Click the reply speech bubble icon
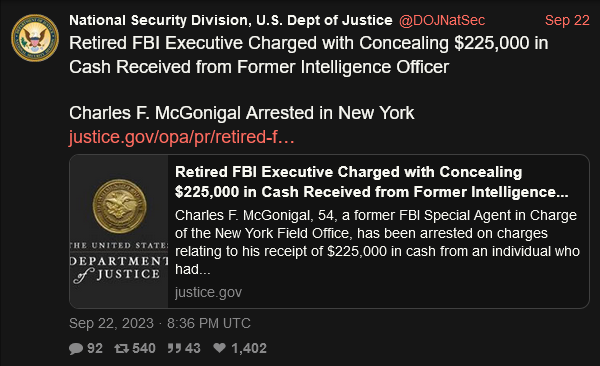Viewport: 600px width, 366px height. [x=76, y=348]
